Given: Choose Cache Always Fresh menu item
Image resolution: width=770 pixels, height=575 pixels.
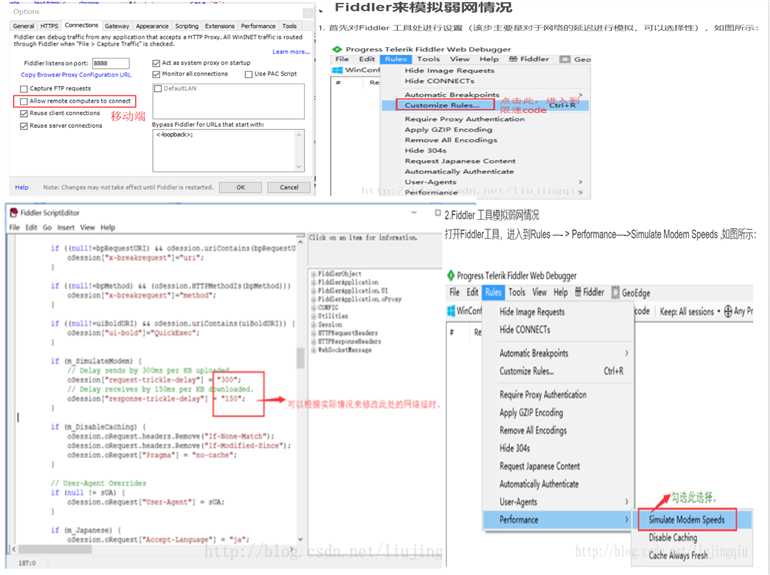Looking at the screenshot, I should tap(678, 555).
